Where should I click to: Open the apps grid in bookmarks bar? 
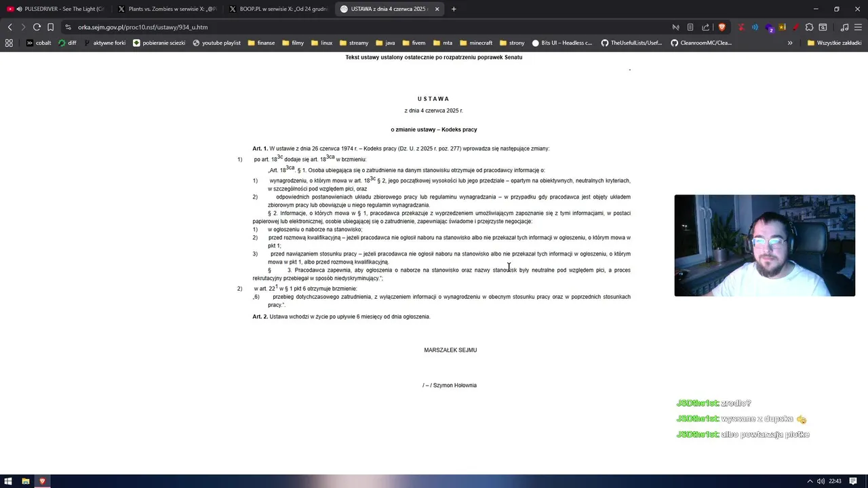9,43
